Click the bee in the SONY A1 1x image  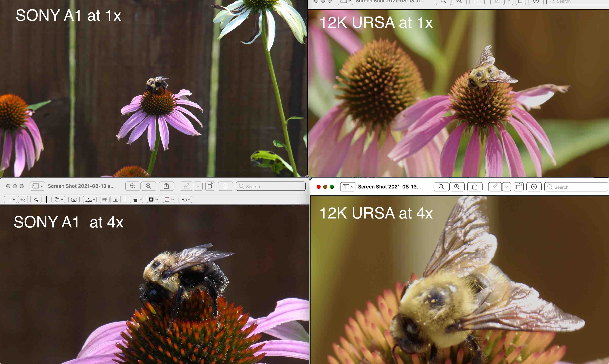(x=157, y=85)
